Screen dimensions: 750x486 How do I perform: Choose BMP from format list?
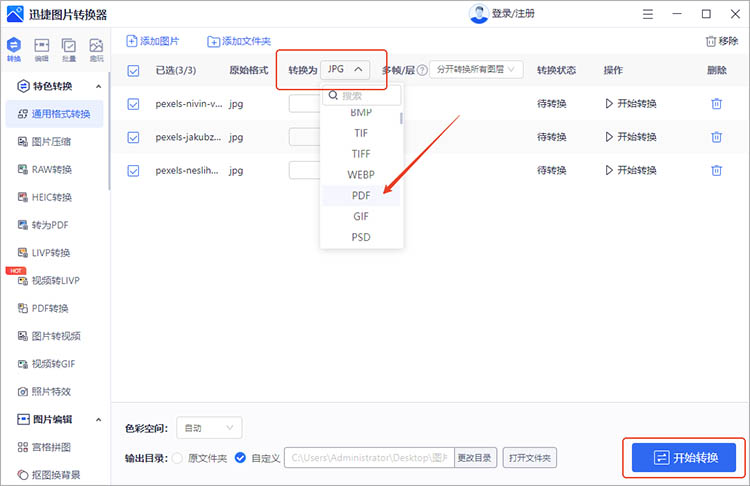point(361,113)
